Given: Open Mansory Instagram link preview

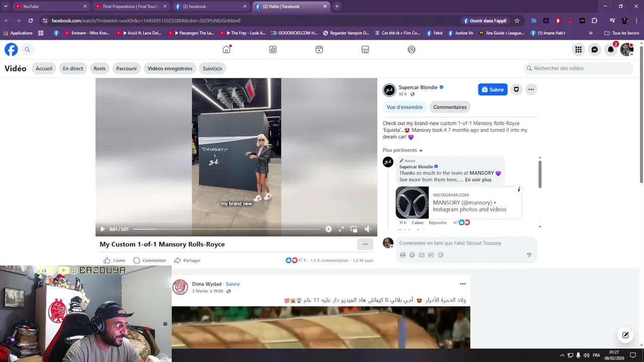Looking at the screenshot, I should tap(458, 203).
